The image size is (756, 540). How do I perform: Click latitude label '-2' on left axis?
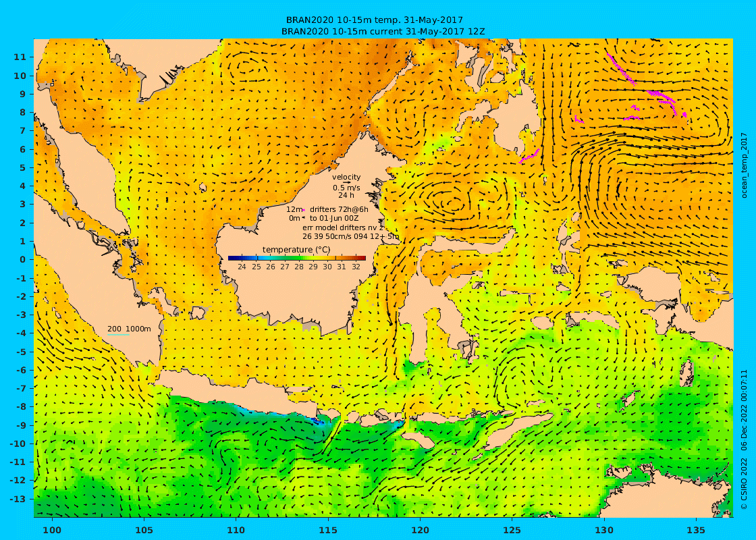point(21,296)
